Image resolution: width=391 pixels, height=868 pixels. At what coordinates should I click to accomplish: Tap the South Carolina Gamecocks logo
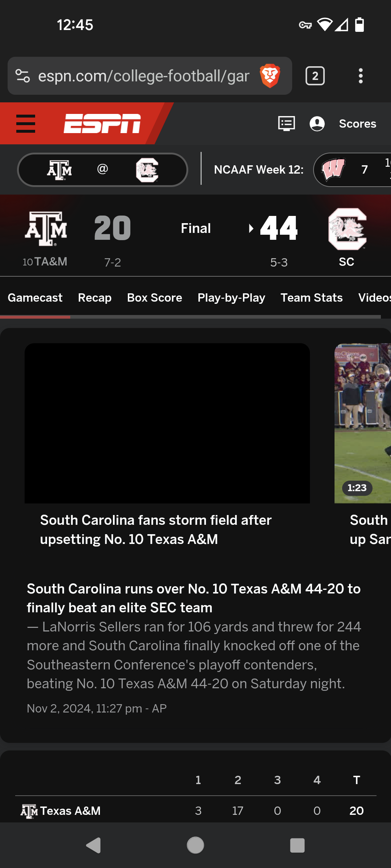[x=347, y=229]
